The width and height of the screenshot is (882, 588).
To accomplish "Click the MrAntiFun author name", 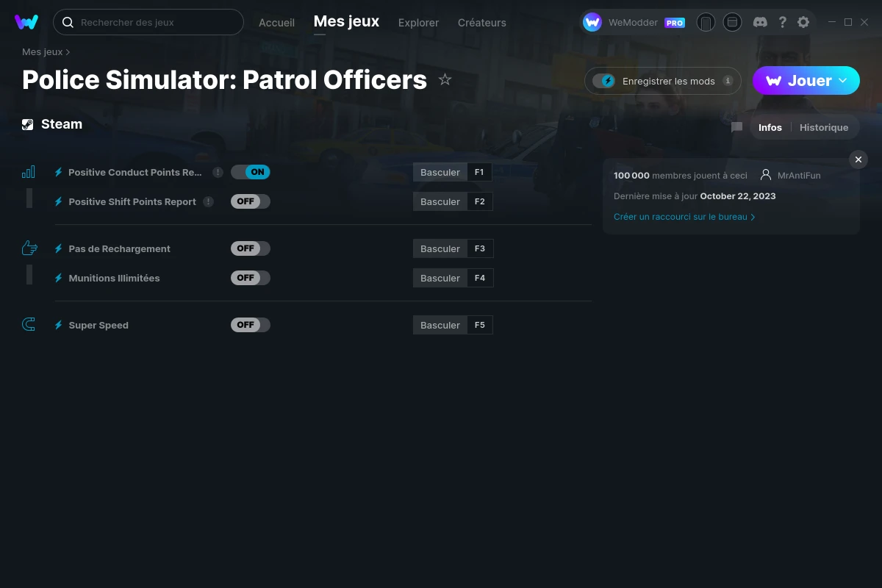I will [799, 175].
